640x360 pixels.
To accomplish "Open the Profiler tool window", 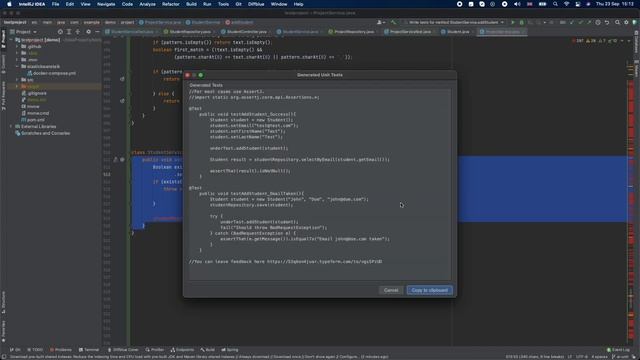I will point(155,350).
